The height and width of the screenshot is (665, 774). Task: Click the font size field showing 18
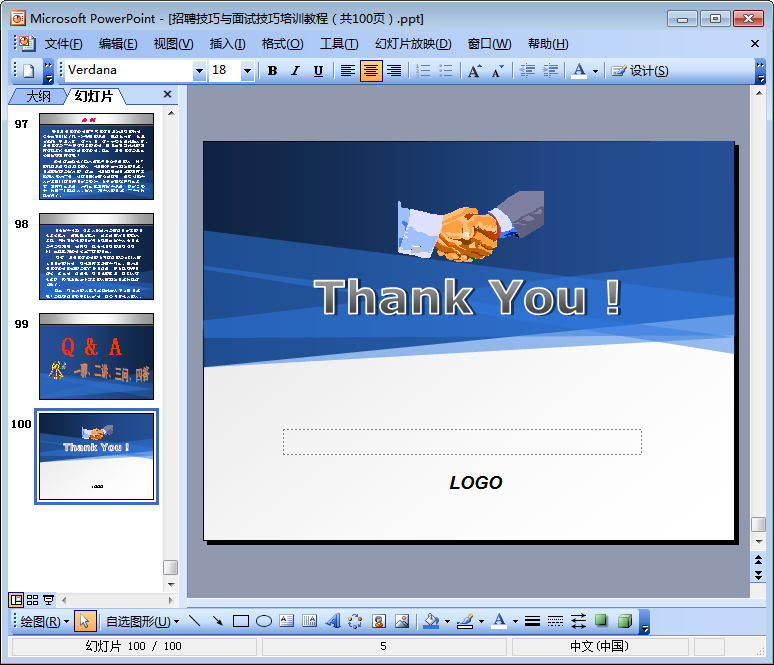click(225, 71)
